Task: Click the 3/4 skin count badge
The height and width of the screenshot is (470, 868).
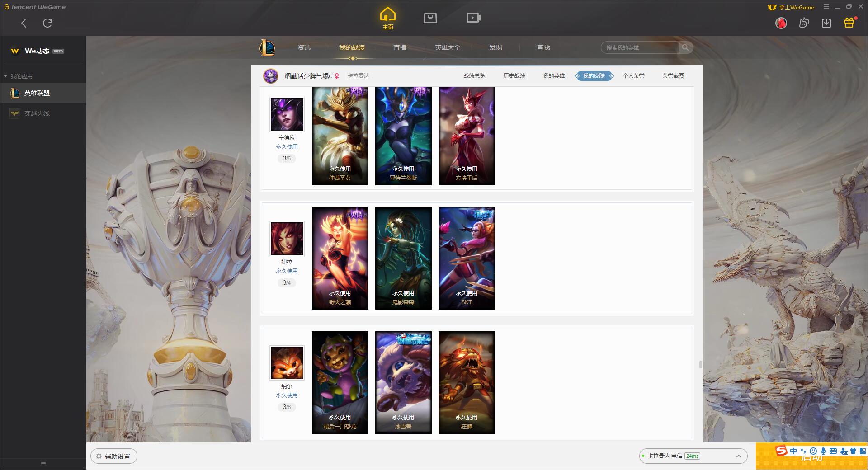Action: [x=287, y=282]
